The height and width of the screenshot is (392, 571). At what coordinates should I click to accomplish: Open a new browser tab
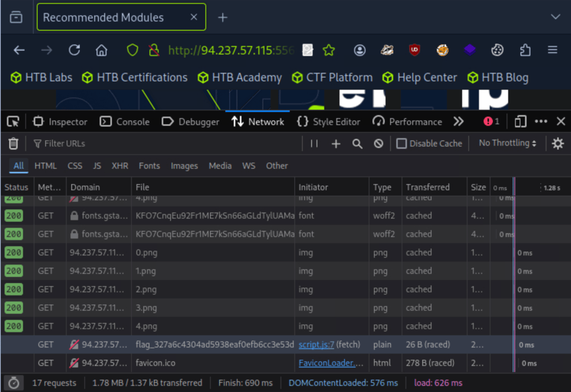(222, 17)
